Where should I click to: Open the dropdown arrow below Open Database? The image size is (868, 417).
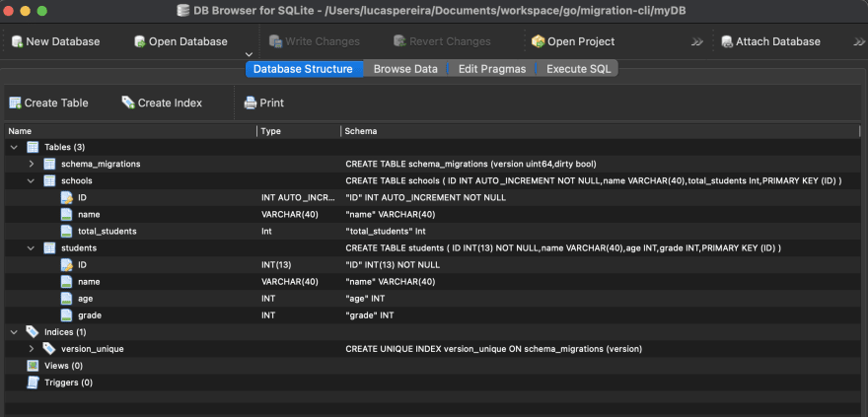click(x=250, y=54)
